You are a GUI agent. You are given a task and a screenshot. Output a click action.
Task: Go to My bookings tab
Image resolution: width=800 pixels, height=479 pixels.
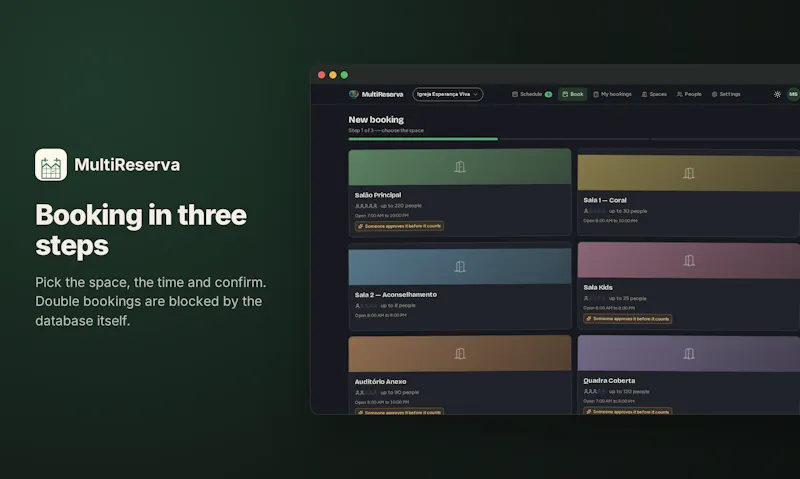pyautogui.click(x=612, y=94)
